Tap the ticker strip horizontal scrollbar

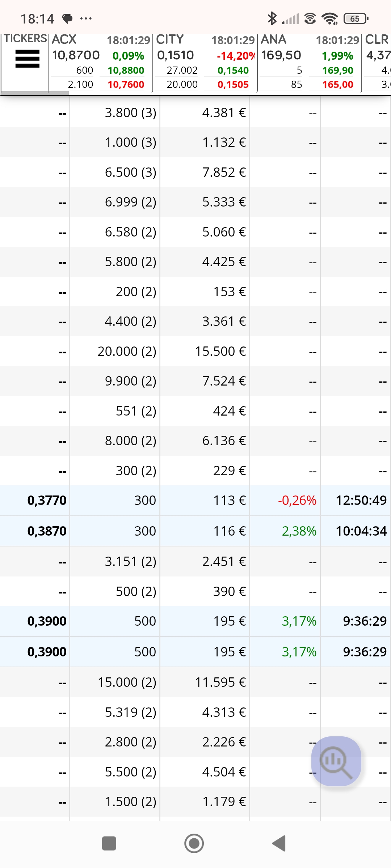pyautogui.click(x=34, y=93)
